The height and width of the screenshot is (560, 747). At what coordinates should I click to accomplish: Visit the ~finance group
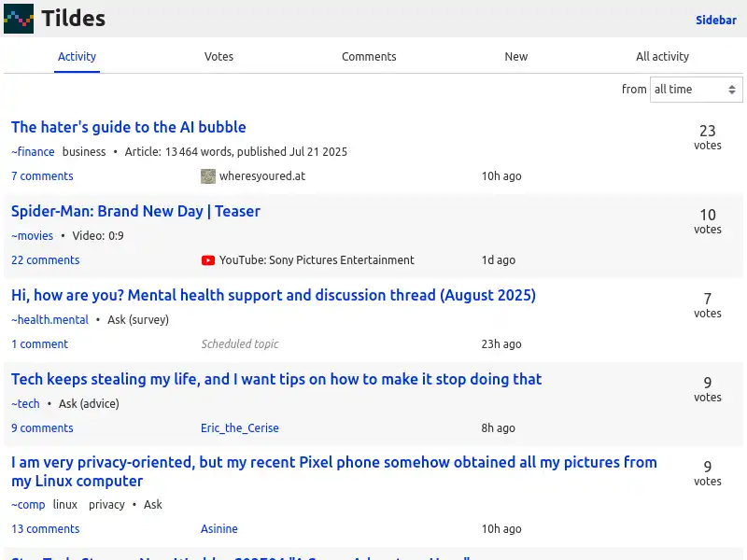point(33,152)
